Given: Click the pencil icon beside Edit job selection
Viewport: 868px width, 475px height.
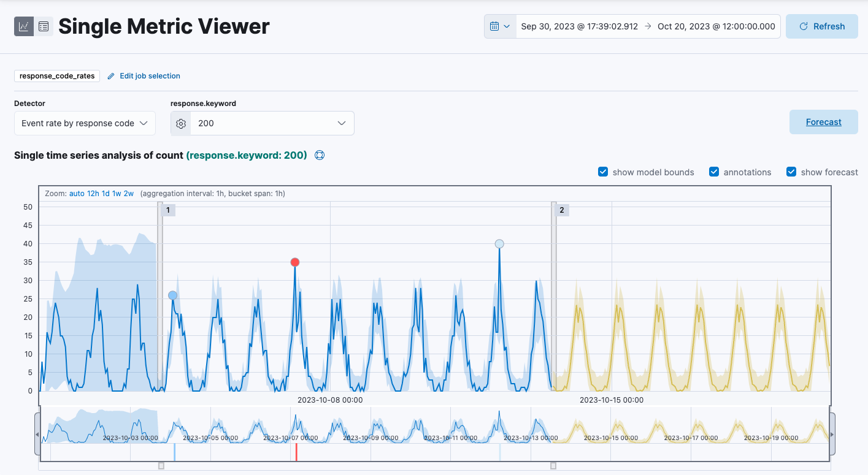Looking at the screenshot, I should (111, 76).
